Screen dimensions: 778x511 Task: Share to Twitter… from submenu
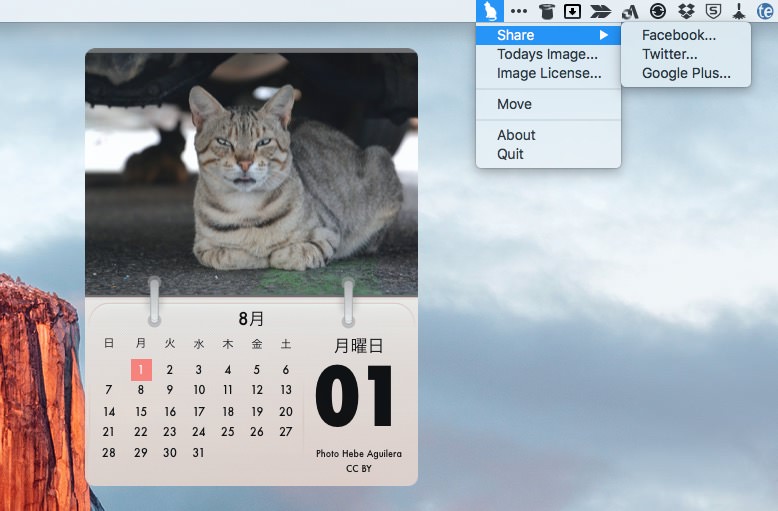(686, 54)
